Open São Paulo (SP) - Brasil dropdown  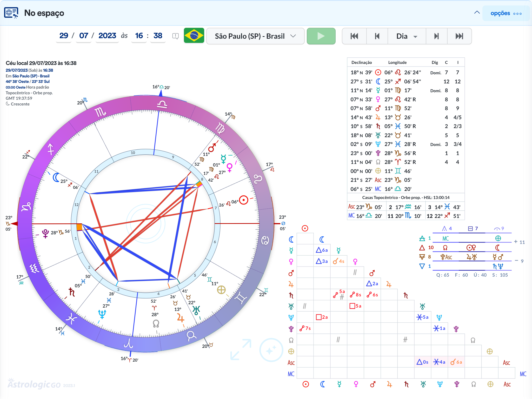point(255,36)
